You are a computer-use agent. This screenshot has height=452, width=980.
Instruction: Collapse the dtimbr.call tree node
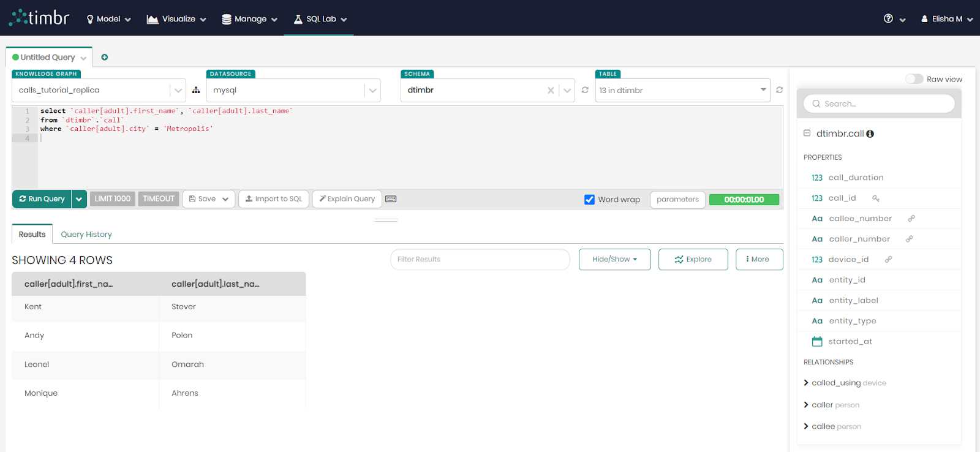coord(807,133)
